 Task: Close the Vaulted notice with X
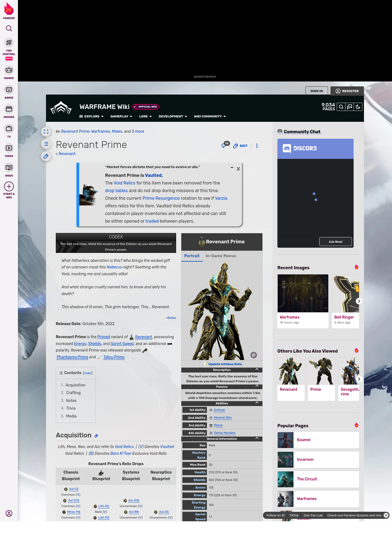click(x=238, y=169)
